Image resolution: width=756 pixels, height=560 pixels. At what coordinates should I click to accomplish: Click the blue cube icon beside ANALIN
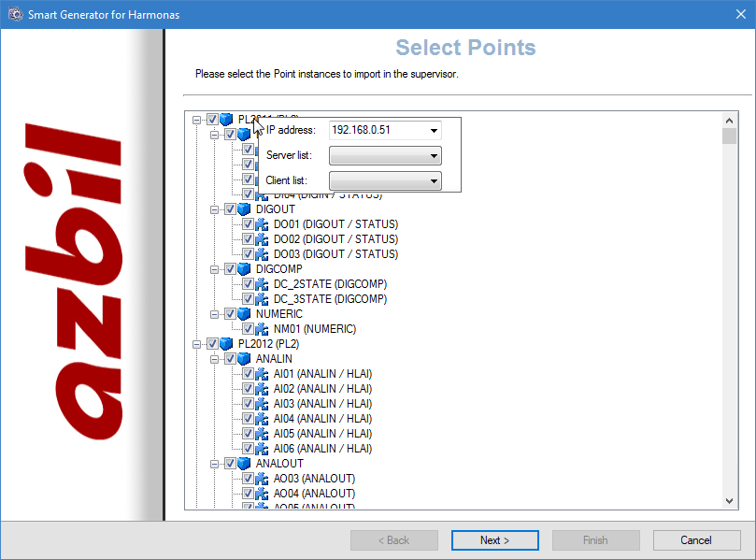(x=244, y=359)
